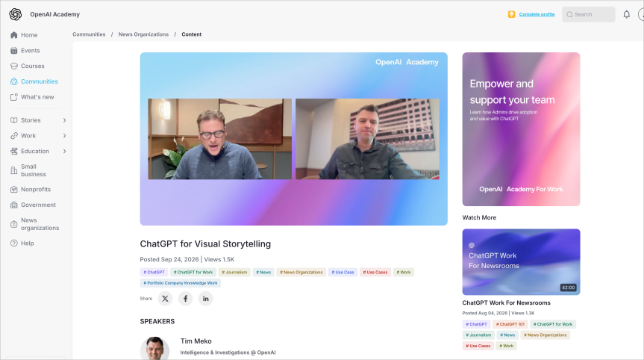Click the main video's Journalism tag
Image resolution: width=644 pixels, height=360 pixels.
[234, 272]
